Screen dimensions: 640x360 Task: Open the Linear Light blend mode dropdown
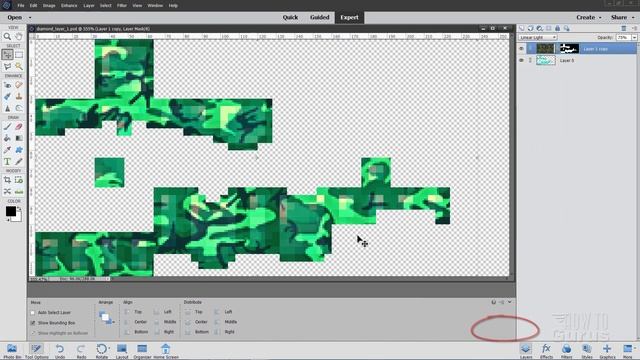pyautogui.click(x=538, y=38)
